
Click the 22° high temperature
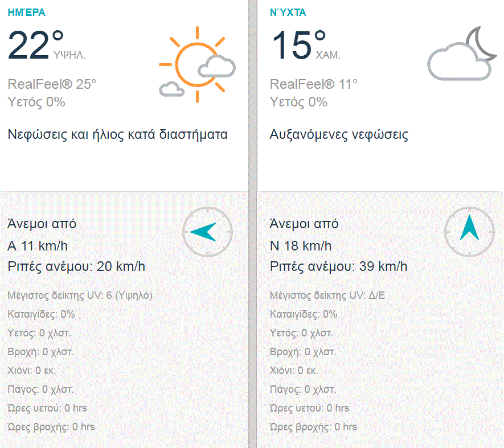(35, 44)
